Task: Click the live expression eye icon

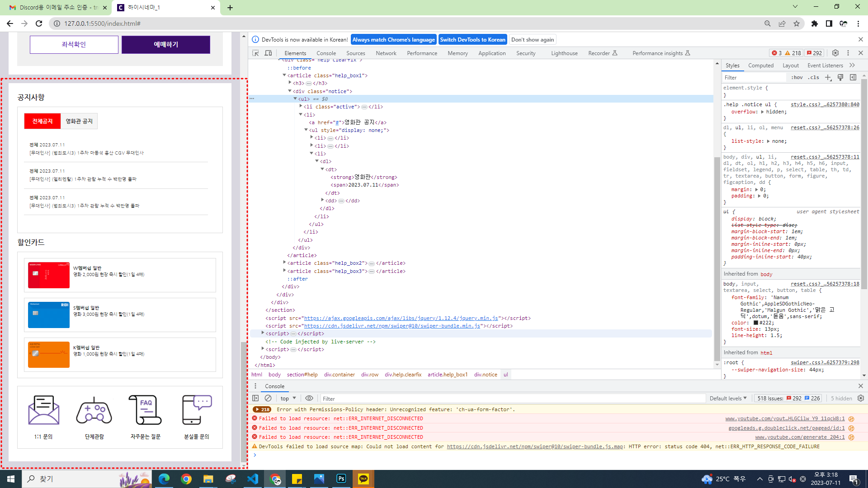Action: click(x=309, y=398)
